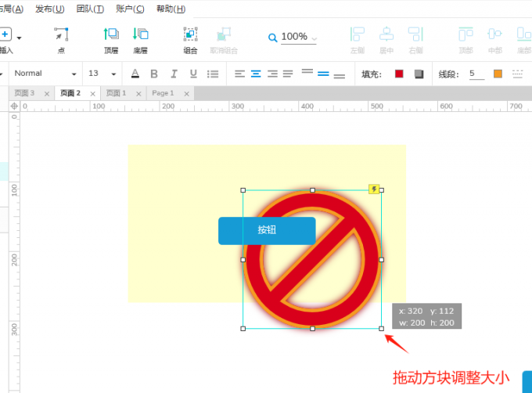The height and width of the screenshot is (393, 532).
Task: Click the text font color icon
Action: coord(135,74)
